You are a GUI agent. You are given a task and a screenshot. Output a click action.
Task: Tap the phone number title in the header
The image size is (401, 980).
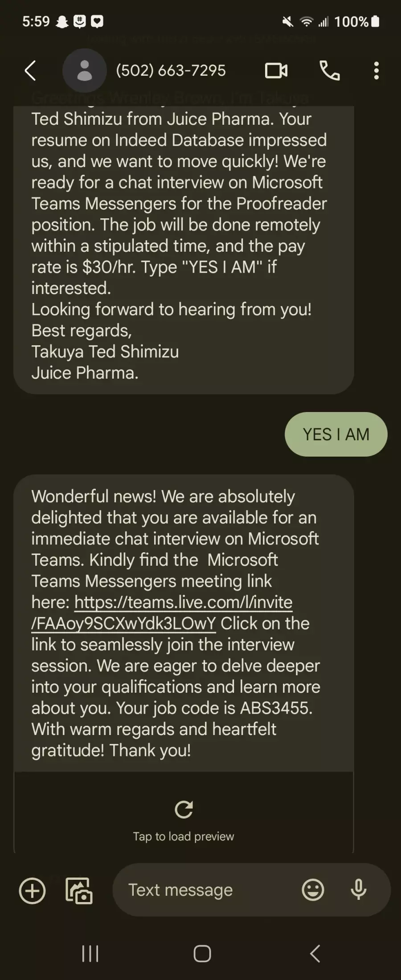(171, 70)
